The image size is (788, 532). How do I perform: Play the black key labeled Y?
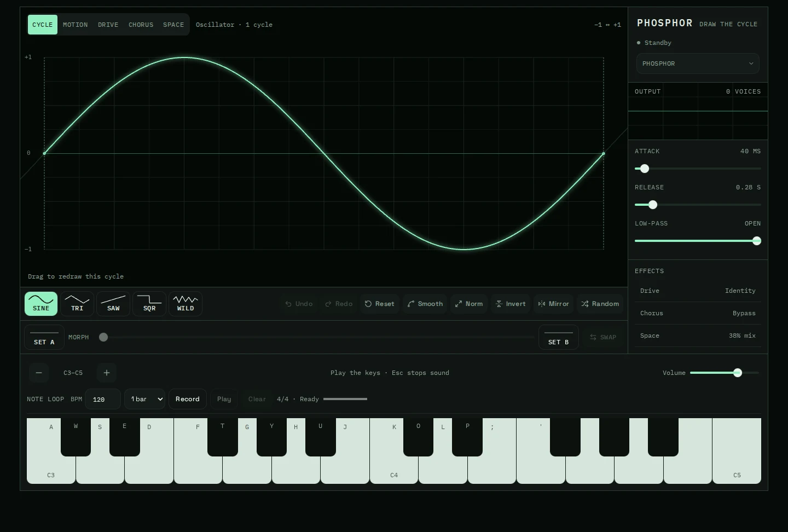tap(271, 437)
